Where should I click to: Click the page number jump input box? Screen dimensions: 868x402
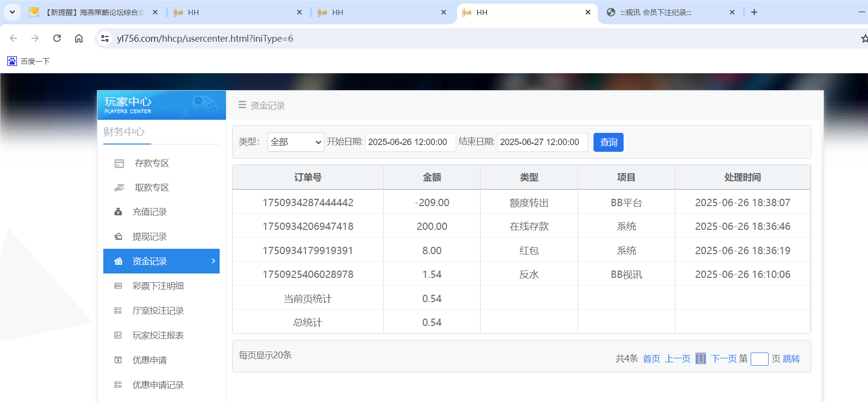pos(759,359)
